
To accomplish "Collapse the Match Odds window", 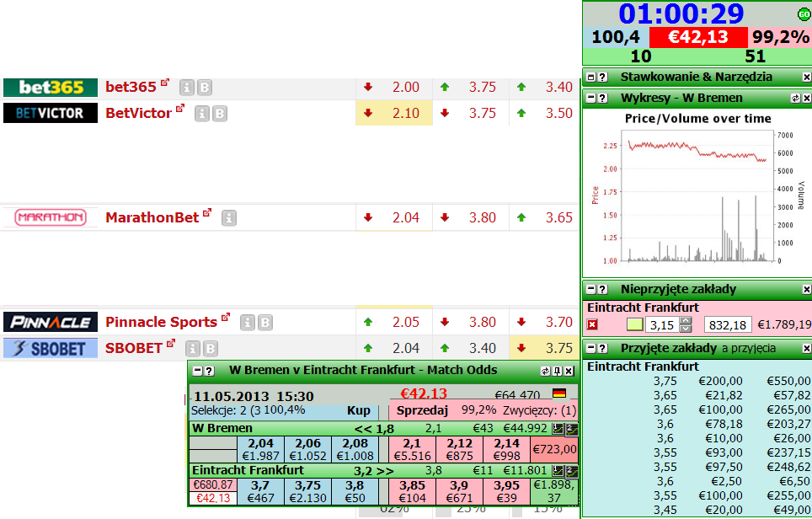I will 197,371.
